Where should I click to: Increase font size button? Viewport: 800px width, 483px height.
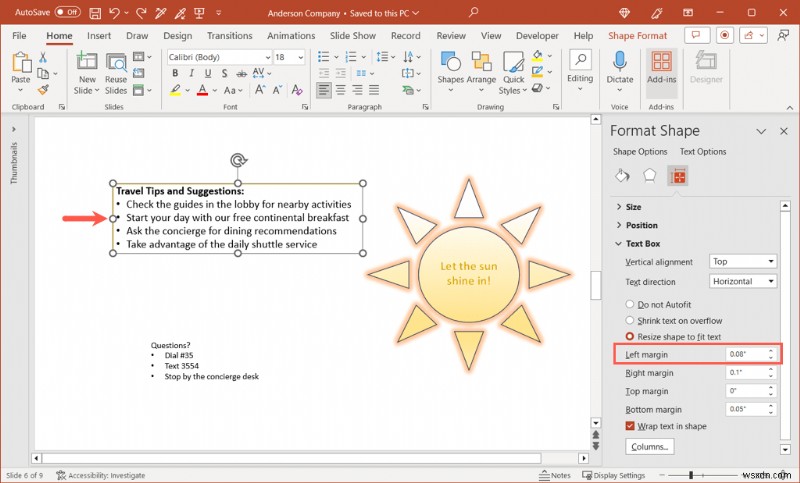point(260,90)
